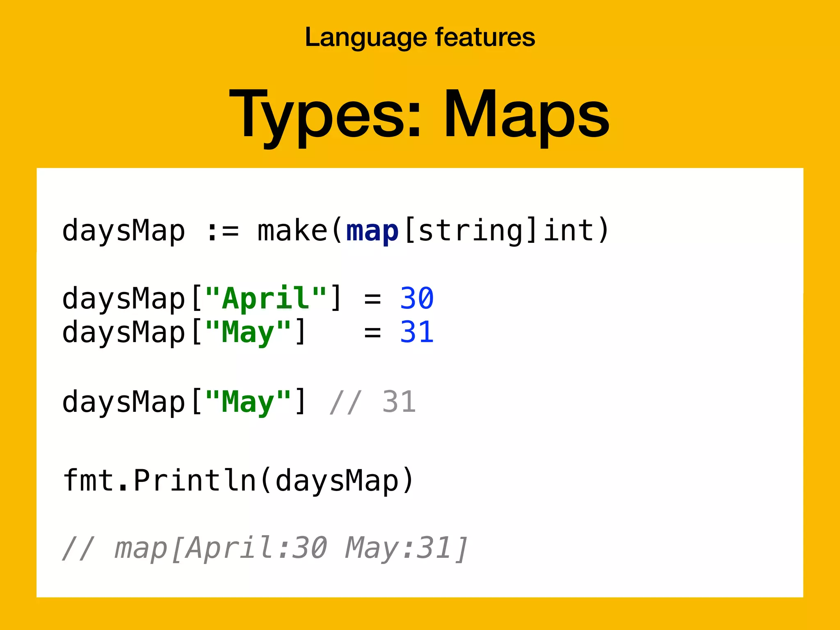Image resolution: width=840 pixels, height=630 pixels.
Task: Click the green "April" string literal
Action: click(266, 298)
